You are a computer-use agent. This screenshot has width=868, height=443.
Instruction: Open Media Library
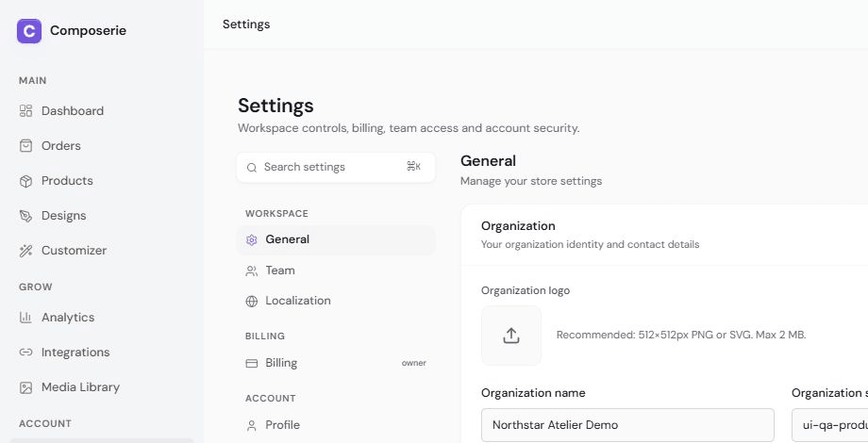(103, 387)
